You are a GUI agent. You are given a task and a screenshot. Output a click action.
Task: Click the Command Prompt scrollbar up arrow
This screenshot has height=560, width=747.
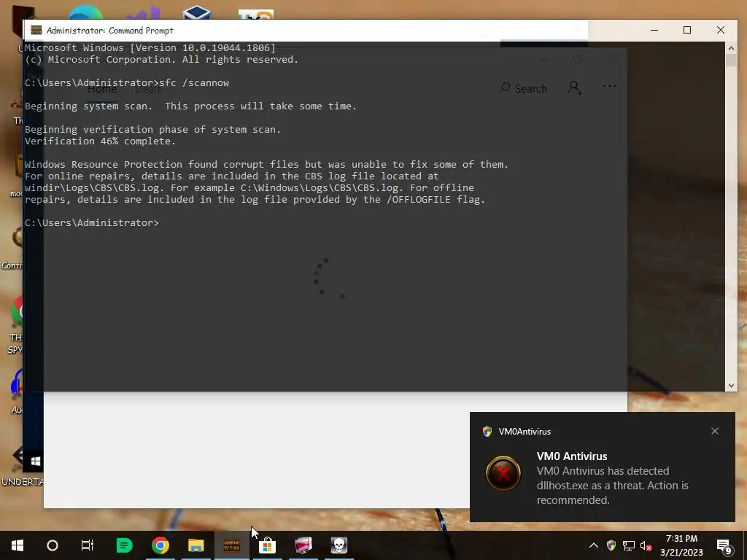pos(731,48)
